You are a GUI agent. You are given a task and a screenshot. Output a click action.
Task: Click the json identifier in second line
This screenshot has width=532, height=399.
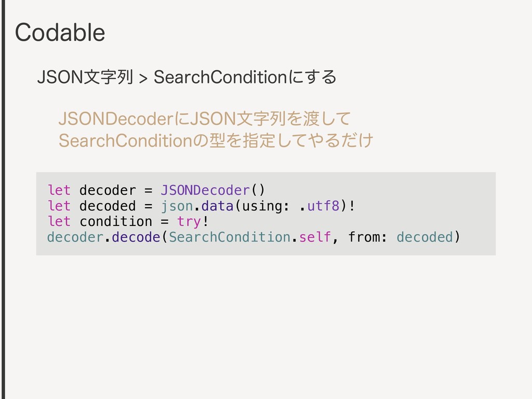(x=177, y=206)
